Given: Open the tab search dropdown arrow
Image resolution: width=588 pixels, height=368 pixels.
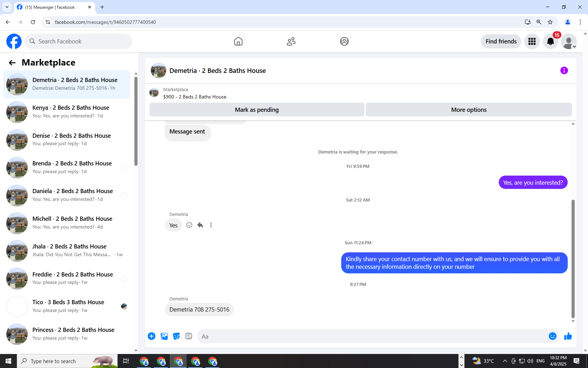Looking at the screenshot, I should pyautogui.click(x=7, y=7).
